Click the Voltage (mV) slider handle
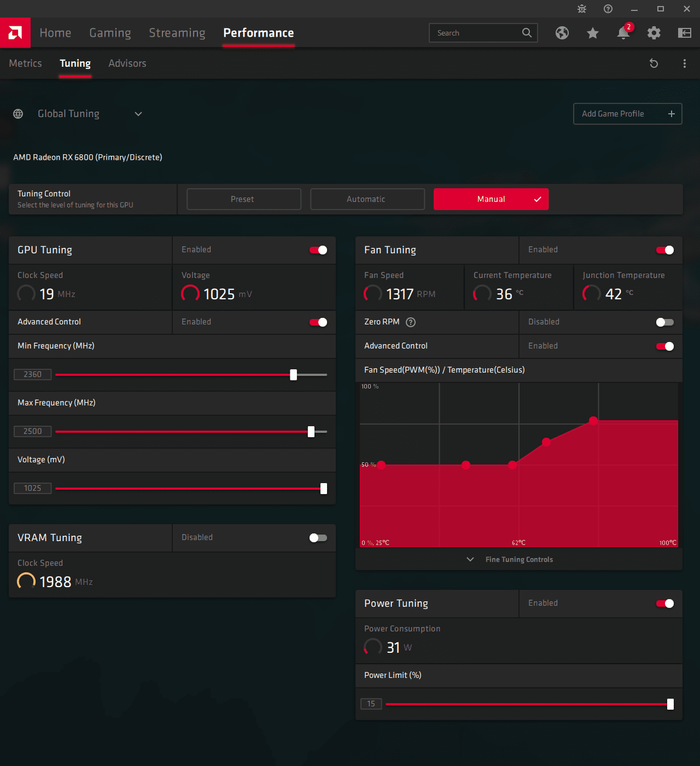 coord(324,489)
